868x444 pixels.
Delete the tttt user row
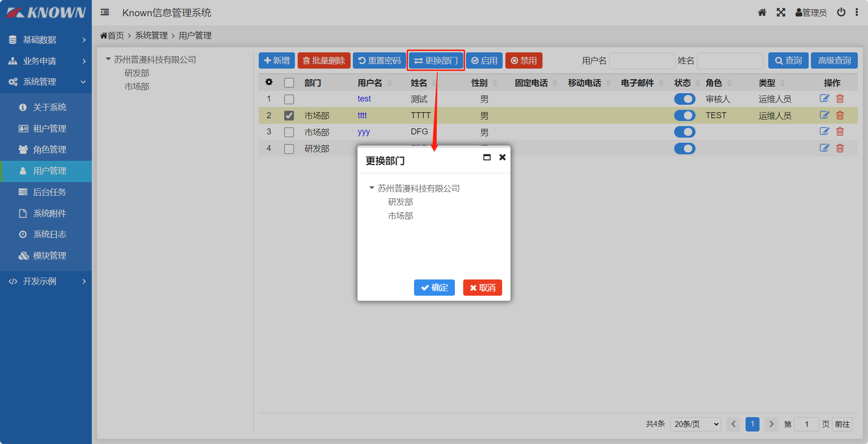pos(840,115)
